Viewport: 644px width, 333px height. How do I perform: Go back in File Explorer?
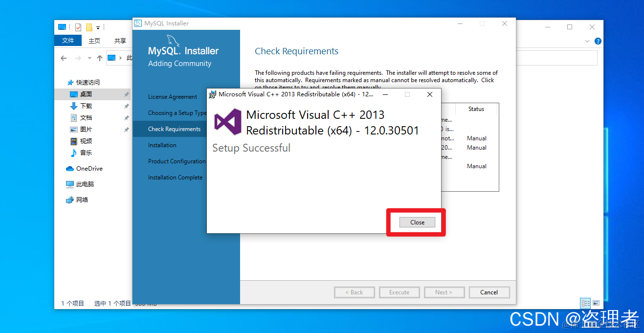64,58
